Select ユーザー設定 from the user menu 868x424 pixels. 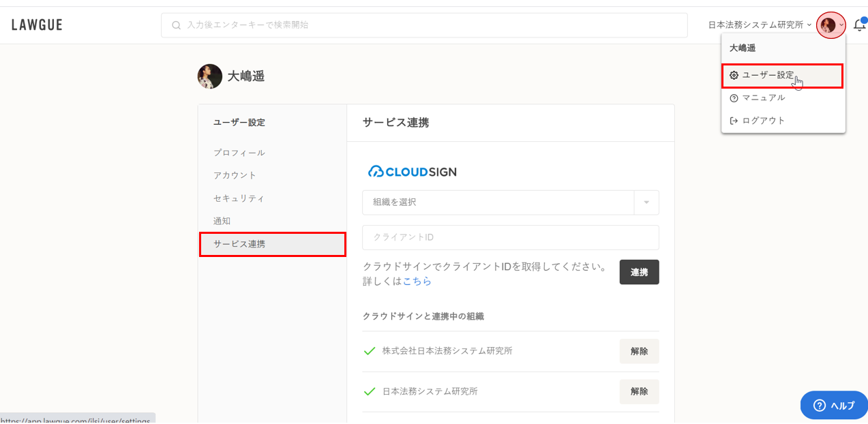tap(768, 76)
